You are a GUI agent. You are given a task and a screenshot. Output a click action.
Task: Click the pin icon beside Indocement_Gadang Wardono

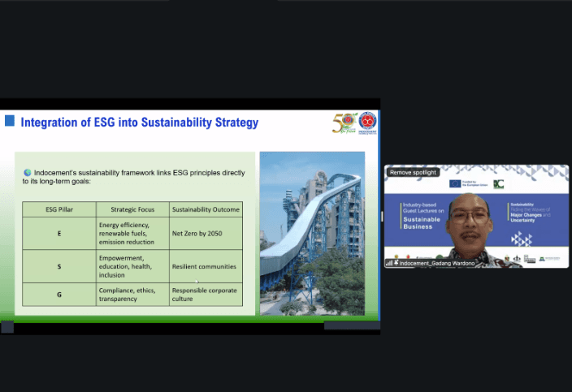tap(396, 263)
